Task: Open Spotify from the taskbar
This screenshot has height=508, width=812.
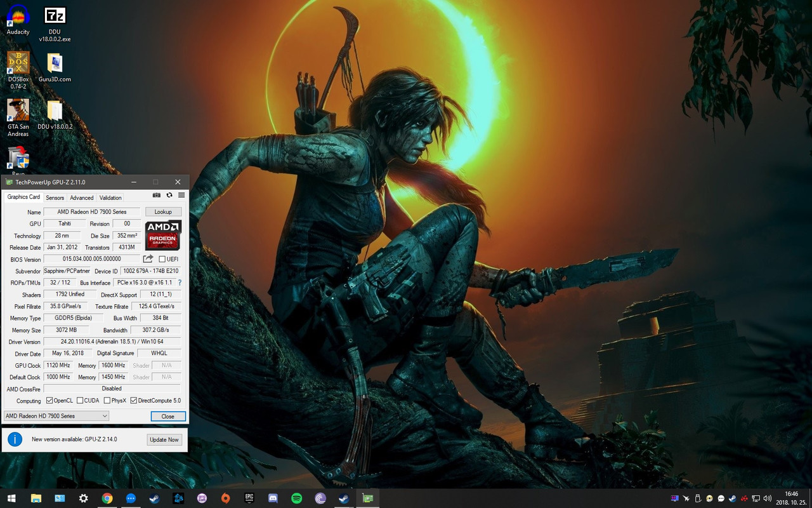Action: (297, 498)
